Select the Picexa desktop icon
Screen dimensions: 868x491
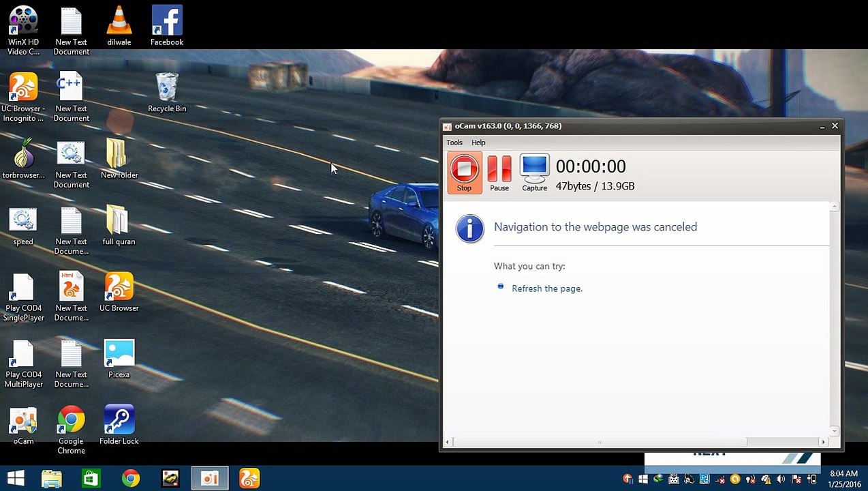click(119, 359)
